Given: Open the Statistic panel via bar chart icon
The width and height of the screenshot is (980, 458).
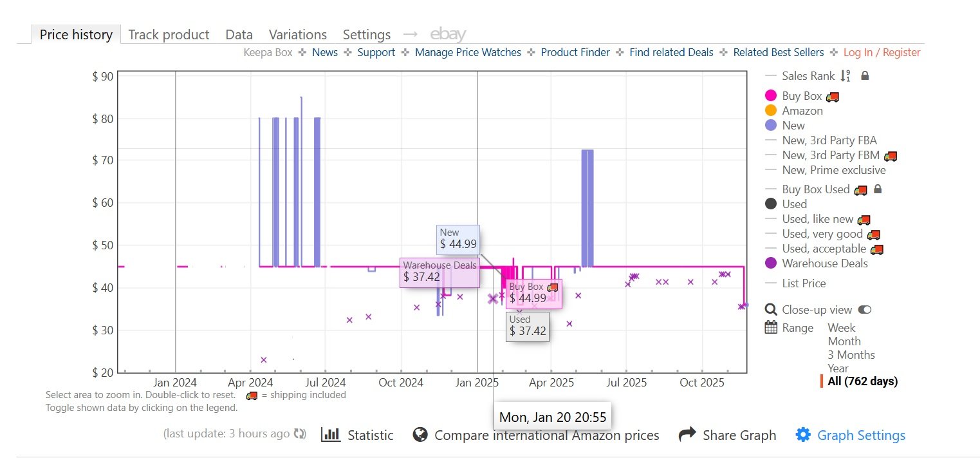Looking at the screenshot, I should 330,435.
